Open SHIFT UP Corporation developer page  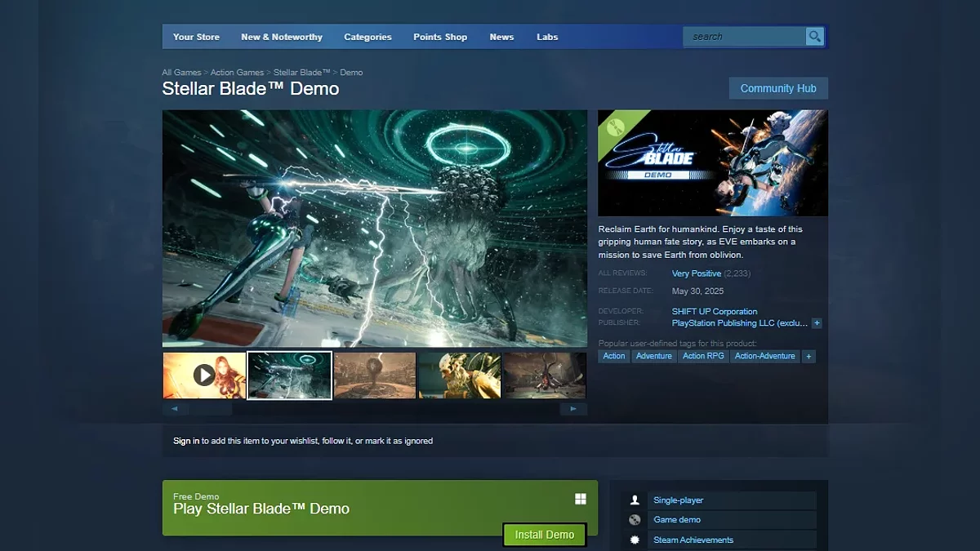[x=714, y=312]
